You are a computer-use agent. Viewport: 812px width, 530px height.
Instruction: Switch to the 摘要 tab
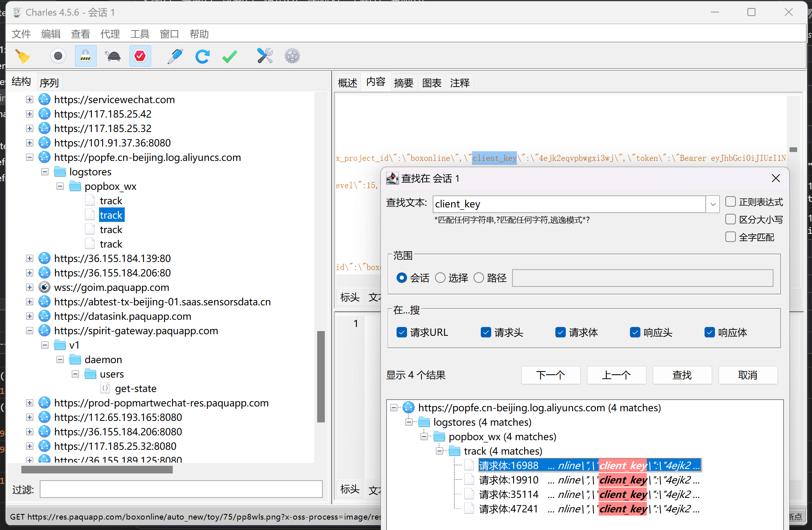tap(404, 83)
